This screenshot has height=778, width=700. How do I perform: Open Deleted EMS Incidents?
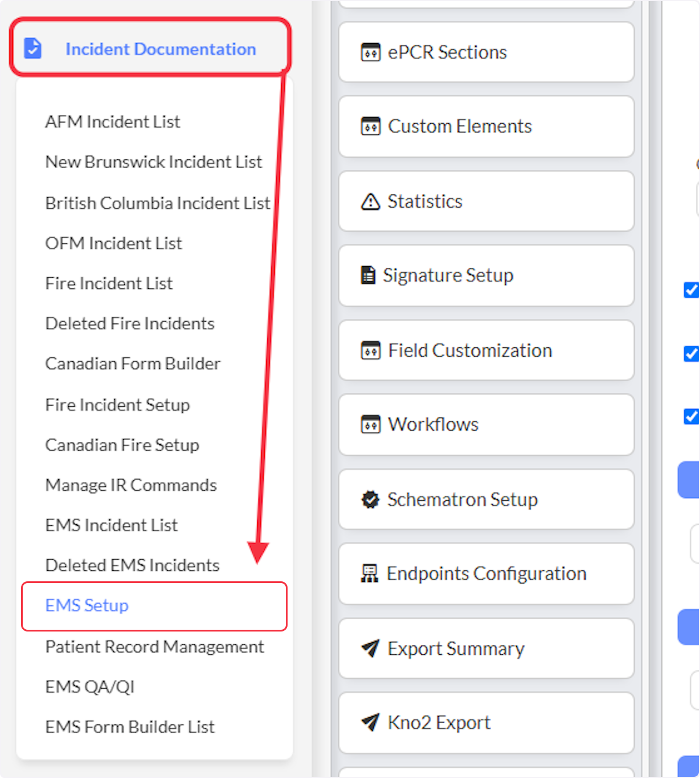click(x=132, y=565)
